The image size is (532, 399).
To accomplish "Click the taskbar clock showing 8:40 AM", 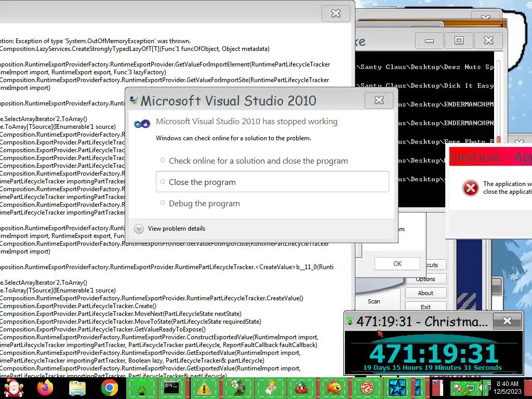I will pyautogui.click(x=507, y=388).
